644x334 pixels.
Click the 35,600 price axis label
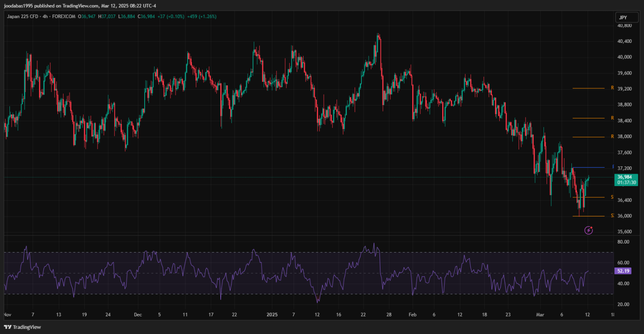click(x=624, y=232)
